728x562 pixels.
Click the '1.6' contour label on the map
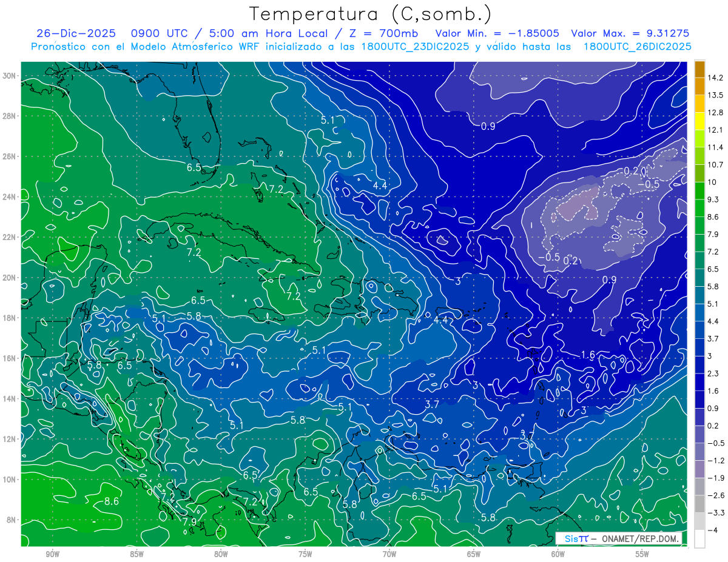tap(587, 355)
